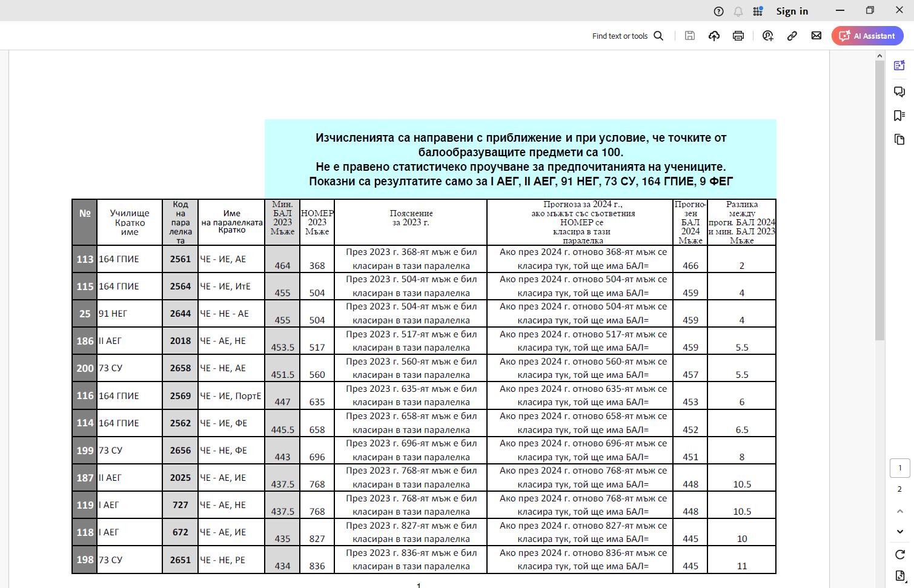Screen dimensions: 914x588
Task: Open the bookmarks panel
Action: point(899,116)
